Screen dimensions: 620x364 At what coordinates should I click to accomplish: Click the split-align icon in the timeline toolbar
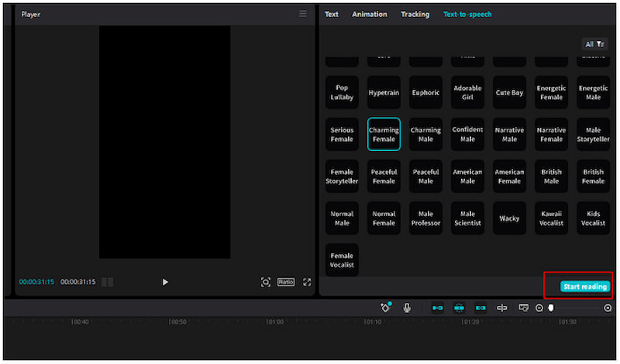[x=501, y=307]
